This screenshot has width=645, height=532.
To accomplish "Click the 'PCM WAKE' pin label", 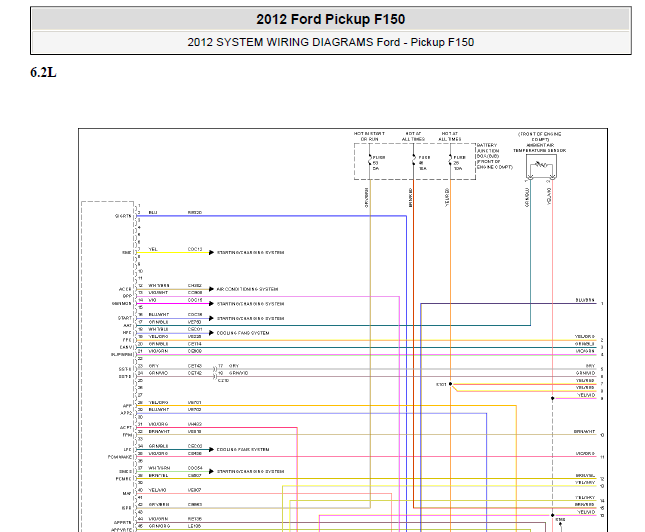I will click(120, 457).
